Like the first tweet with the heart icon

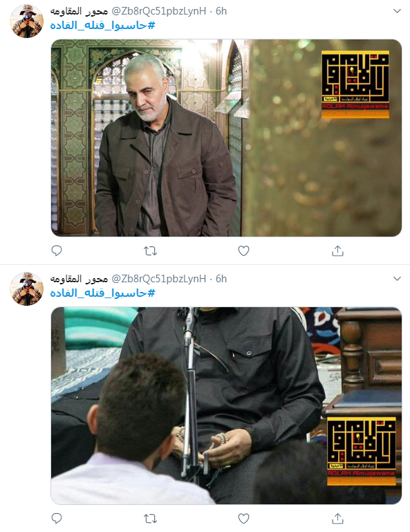(243, 250)
